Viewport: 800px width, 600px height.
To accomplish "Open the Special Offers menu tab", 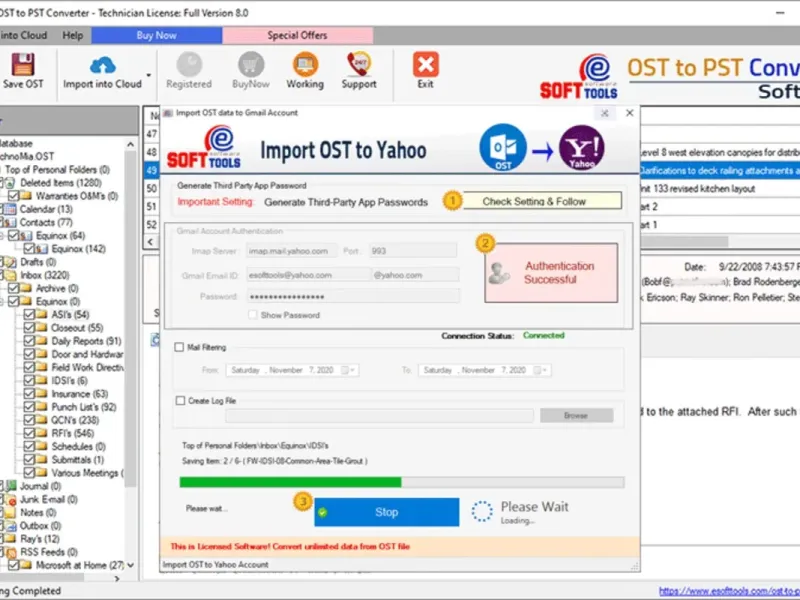I will click(297, 35).
